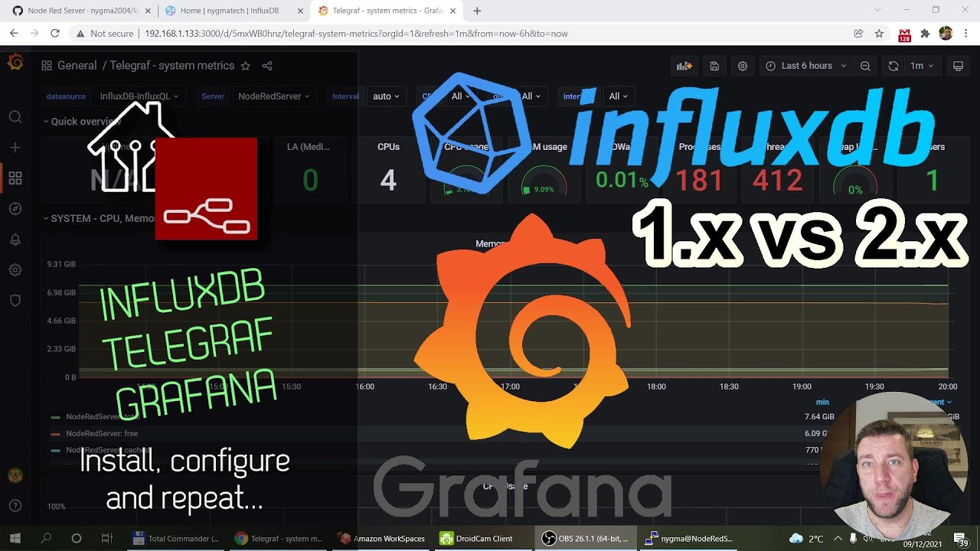
Task: Open dashboard settings gear
Action: click(743, 66)
